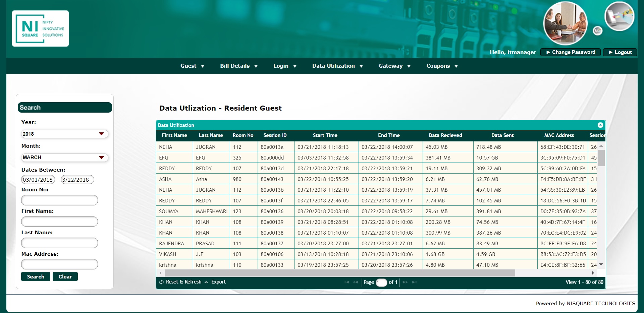
Task: Click the Reset & Refresh icon
Action: [162, 282]
